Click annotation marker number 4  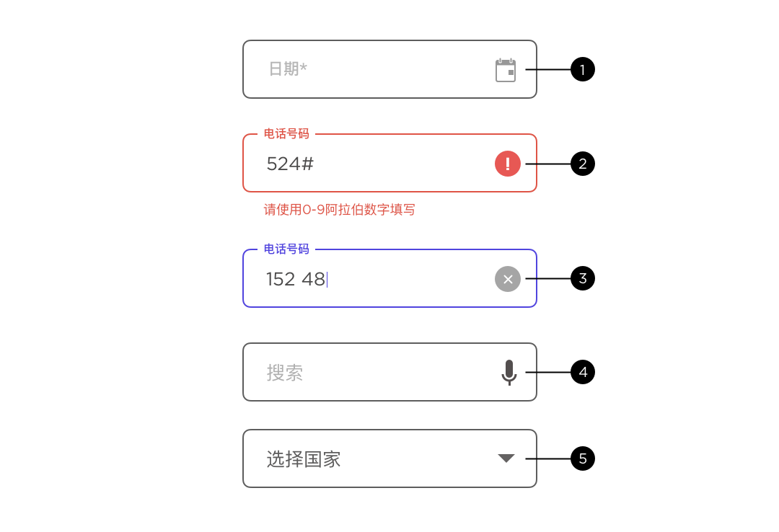click(x=582, y=372)
